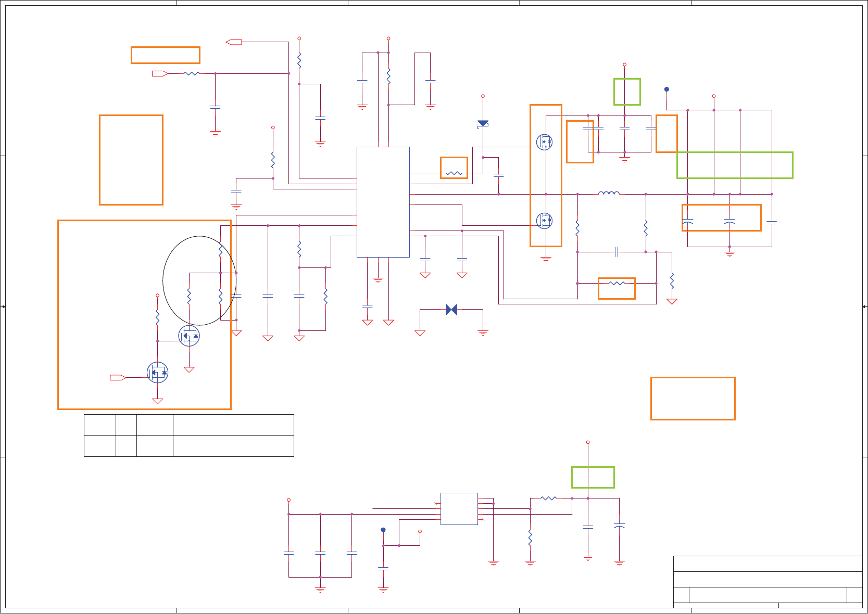Select the output off-page port arrow symbol

(x=233, y=42)
